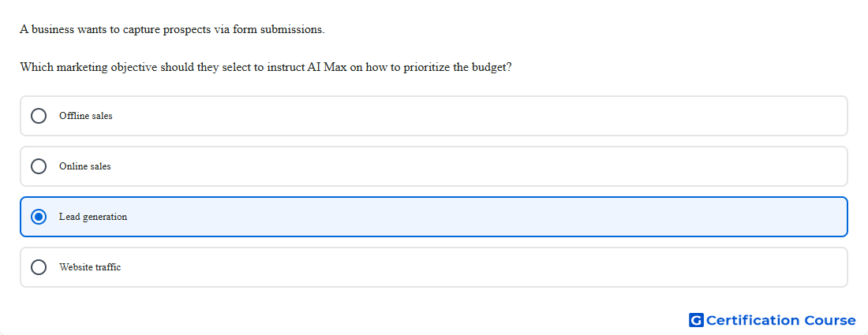This screenshot has width=868, height=335.
Task: Click the Website traffic label text
Action: pyautogui.click(x=90, y=267)
